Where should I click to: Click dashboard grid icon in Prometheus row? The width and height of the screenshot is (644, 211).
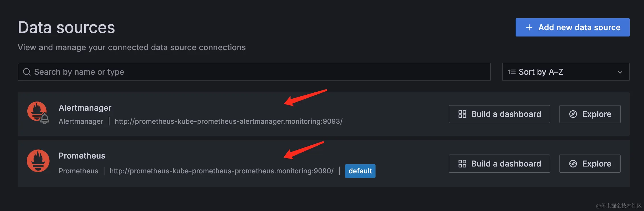[462, 164]
